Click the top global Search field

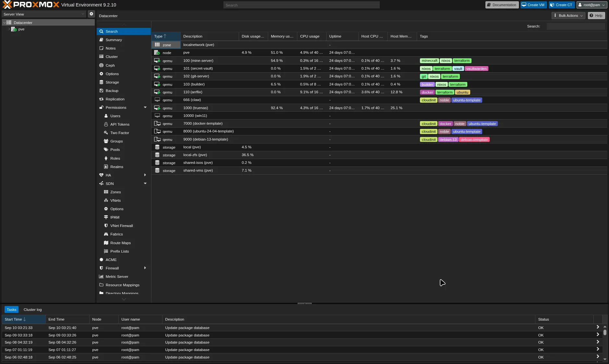pos(302,5)
